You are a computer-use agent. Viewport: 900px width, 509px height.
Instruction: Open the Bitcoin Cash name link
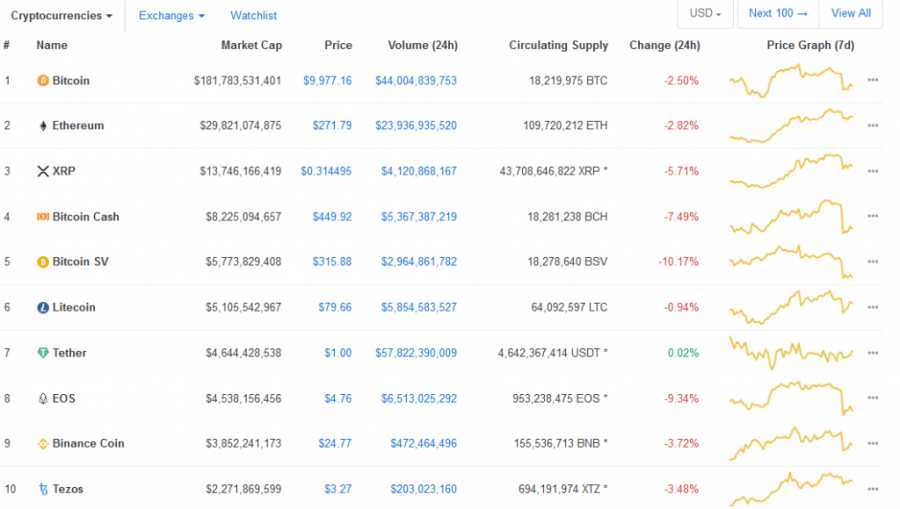coord(86,216)
